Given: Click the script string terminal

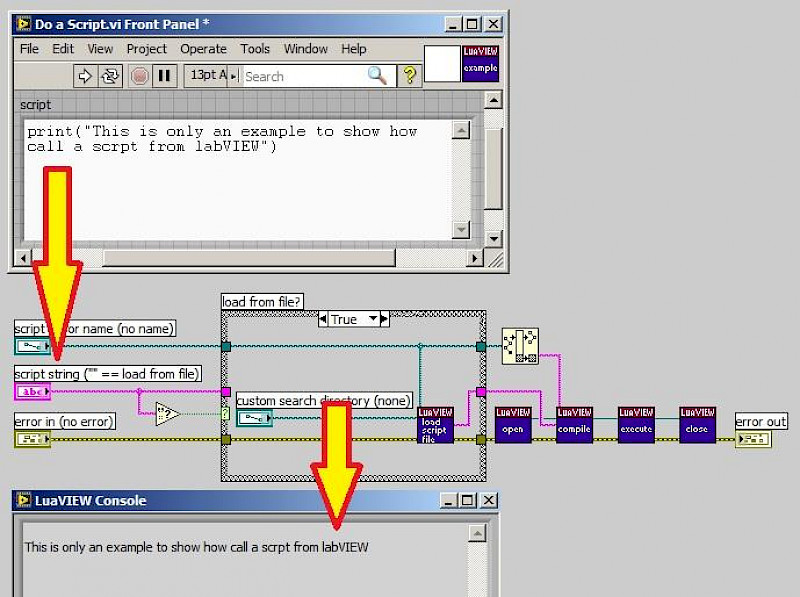Looking at the screenshot, I should (32, 392).
